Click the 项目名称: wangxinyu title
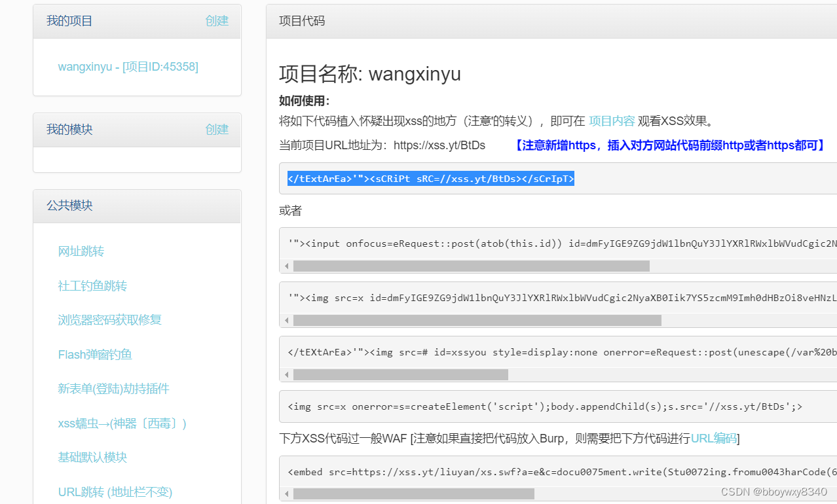This screenshot has height=504, width=837. [x=370, y=74]
